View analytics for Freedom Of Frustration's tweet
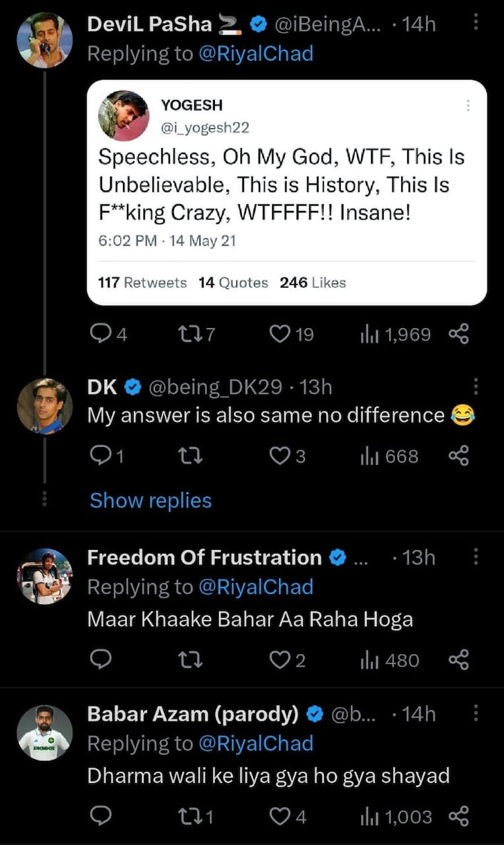Image resolution: width=504 pixels, height=845 pixels. pos(390,660)
